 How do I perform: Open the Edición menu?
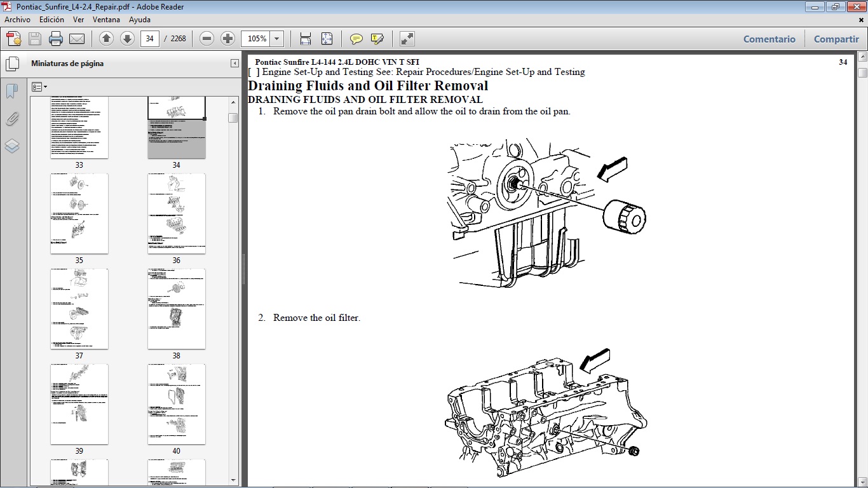pyautogui.click(x=51, y=20)
